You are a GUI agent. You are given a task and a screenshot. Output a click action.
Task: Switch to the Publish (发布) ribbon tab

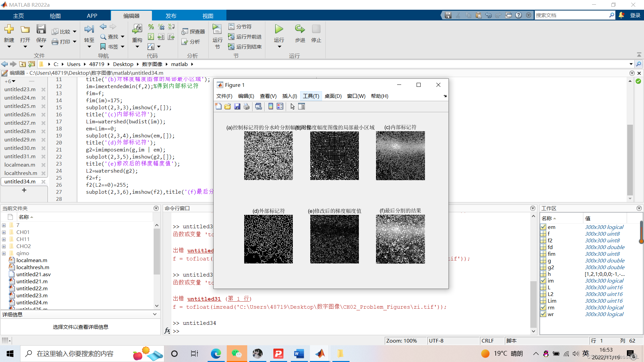[x=171, y=16]
